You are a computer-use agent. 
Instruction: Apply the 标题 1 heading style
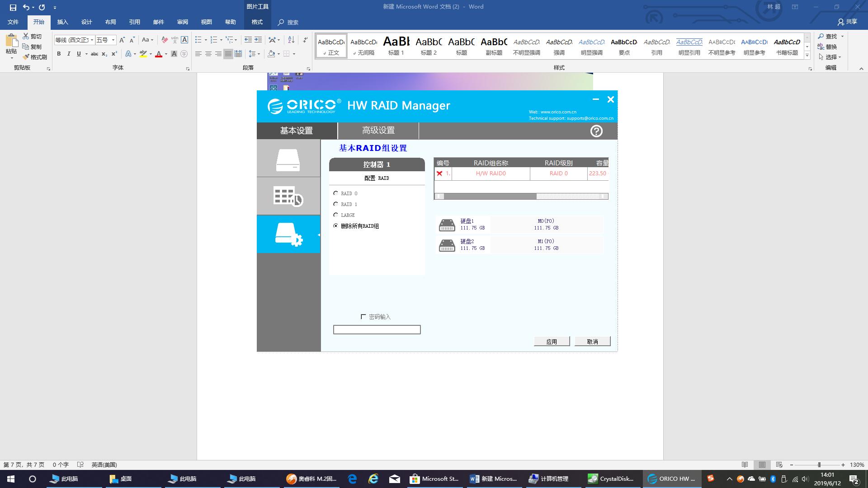click(396, 46)
